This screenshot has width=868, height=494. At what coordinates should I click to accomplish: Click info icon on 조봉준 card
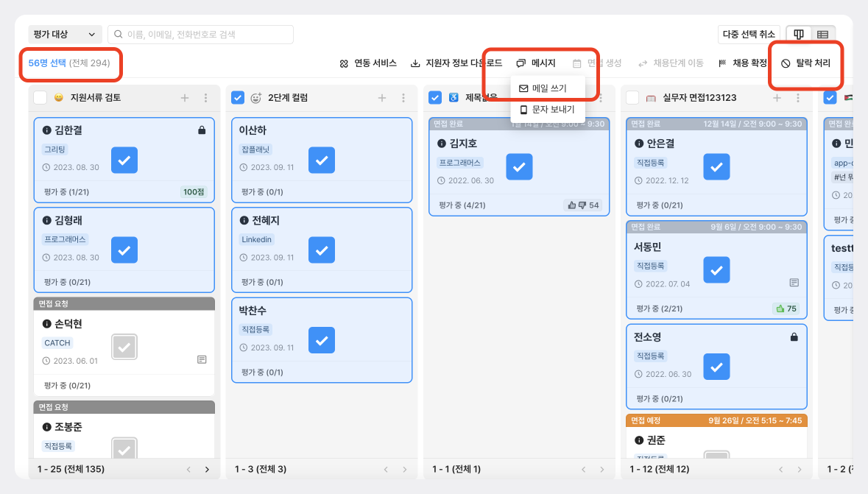click(x=47, y=427)
